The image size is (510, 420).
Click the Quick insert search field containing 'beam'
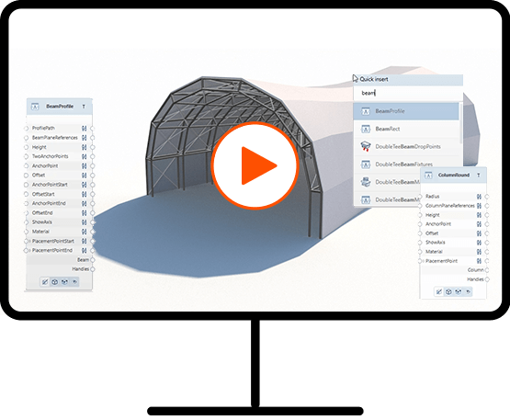(x=408, y=93)
